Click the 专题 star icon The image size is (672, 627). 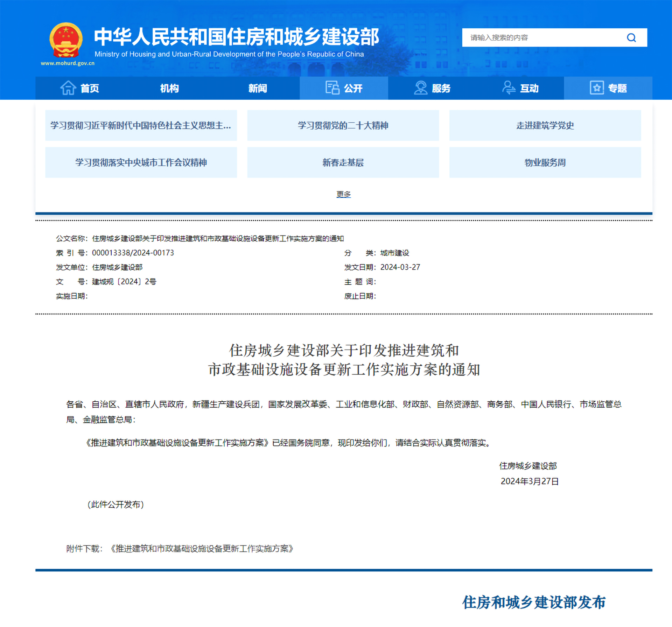coord(597,88)
